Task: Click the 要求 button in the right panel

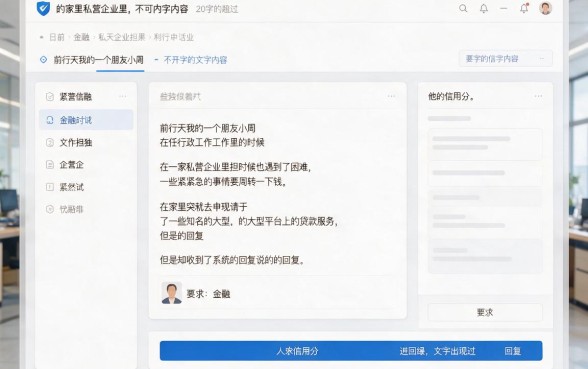Action: (485, 312)
